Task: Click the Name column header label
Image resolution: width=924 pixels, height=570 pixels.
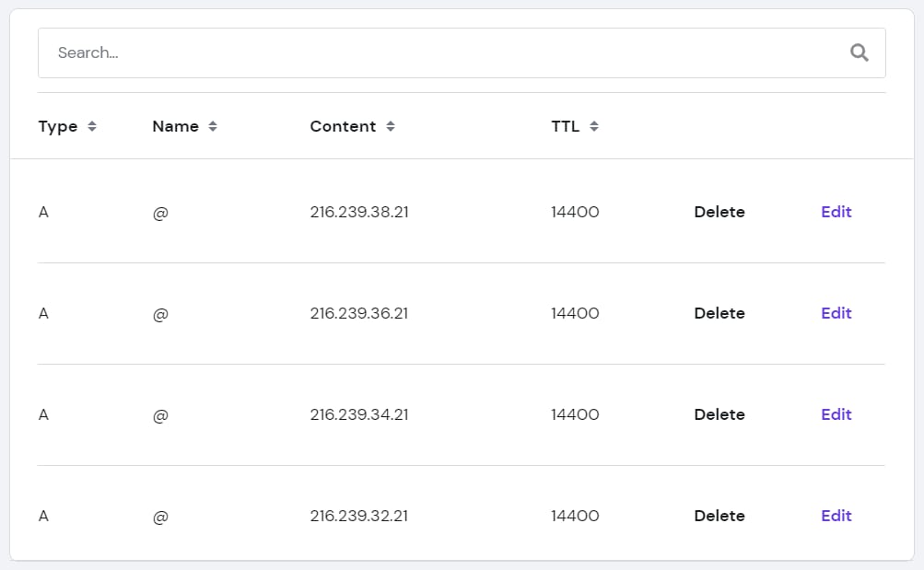Action: tap(175, 127)
